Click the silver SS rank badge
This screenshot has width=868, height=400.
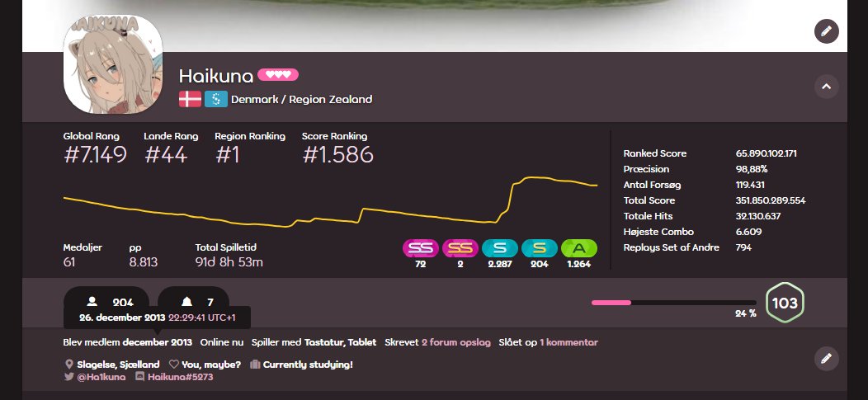tap(420, 248)
